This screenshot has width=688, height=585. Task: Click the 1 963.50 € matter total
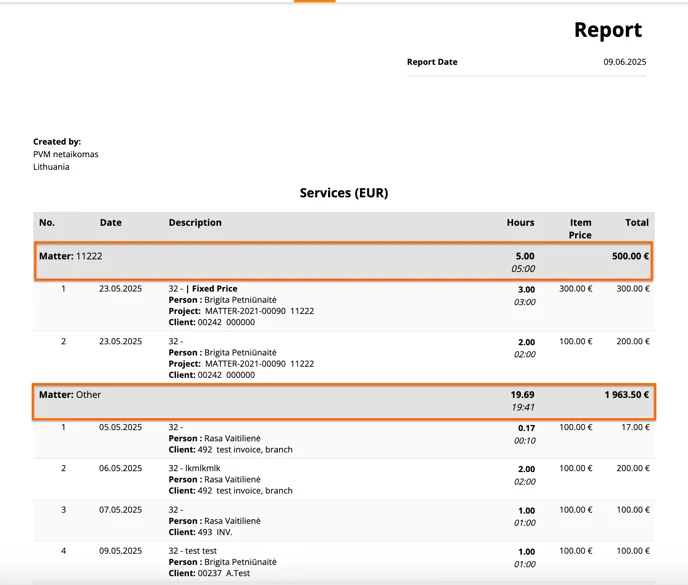(x=627, y=395)
